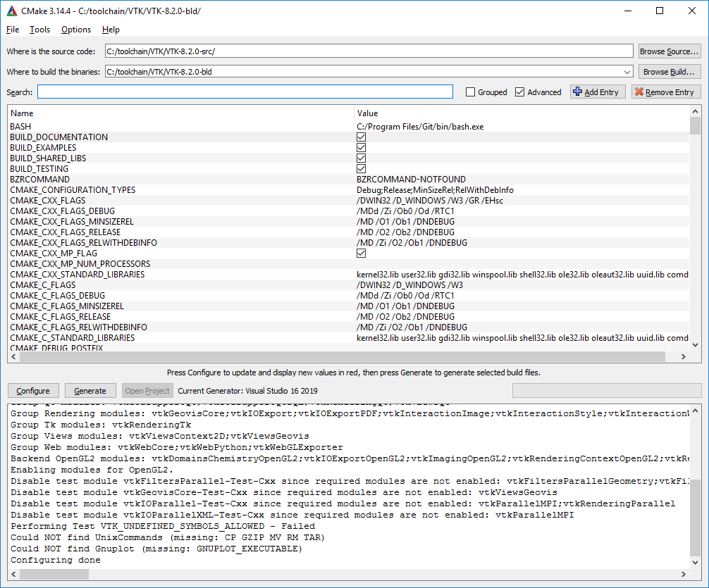Screen dimensions: 709x588
Task: Click inside the Search input field
Action: point(245,92)
